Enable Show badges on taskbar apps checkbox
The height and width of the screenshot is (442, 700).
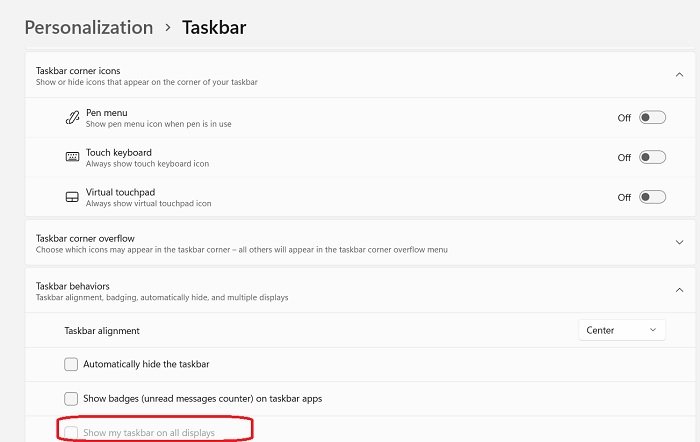[71, 398]
